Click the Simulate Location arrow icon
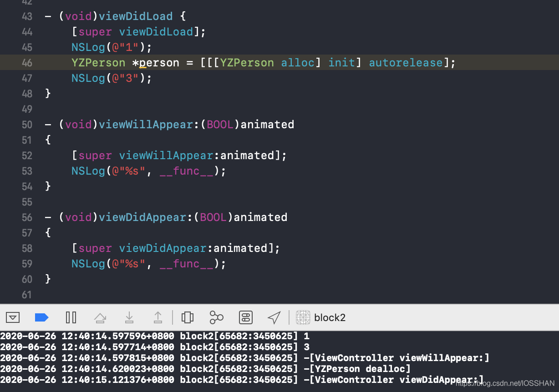Viewport: 559px width, 392px height. pyautogui.click(x=274, y=317)
